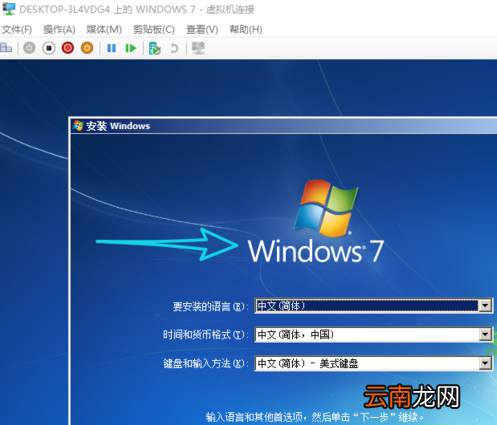Click the 输入语言和其他首选项 instruction text
497x425 pixels.
pos(315,417)
